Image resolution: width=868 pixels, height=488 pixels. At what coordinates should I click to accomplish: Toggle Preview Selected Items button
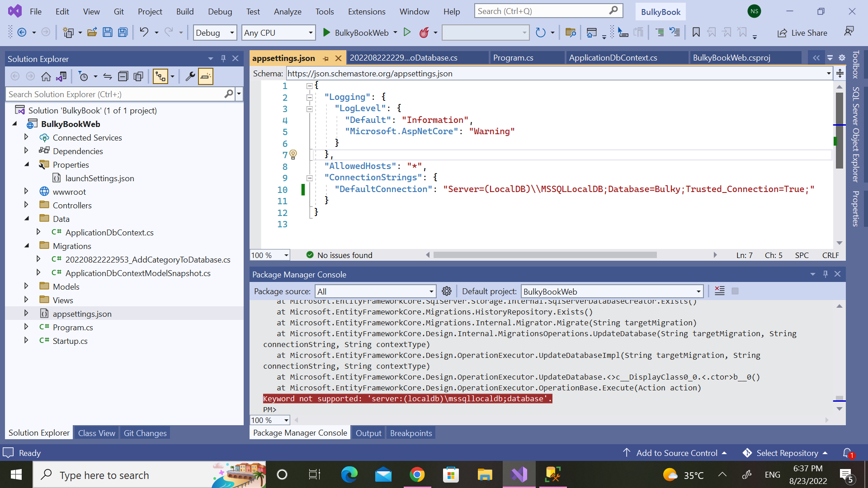(x=206, y=76)
